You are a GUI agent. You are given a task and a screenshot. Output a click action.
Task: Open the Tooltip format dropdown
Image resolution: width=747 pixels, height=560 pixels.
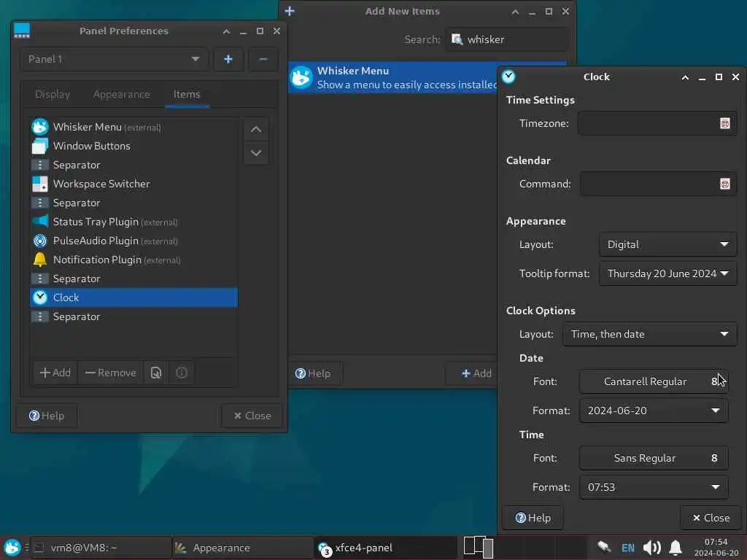pyautogui.click(x=668, y=273)
